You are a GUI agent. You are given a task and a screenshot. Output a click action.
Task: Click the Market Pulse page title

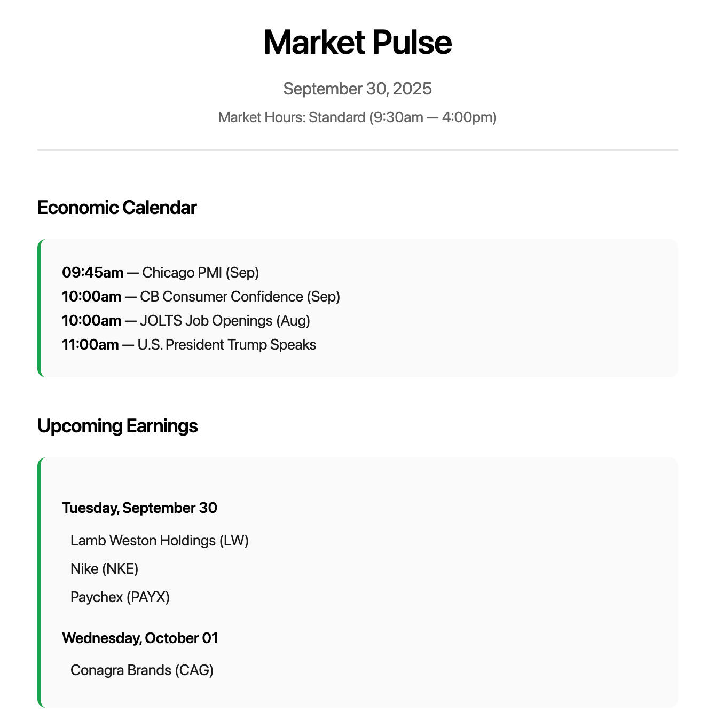pyautogui.click(x=357, y=42)
